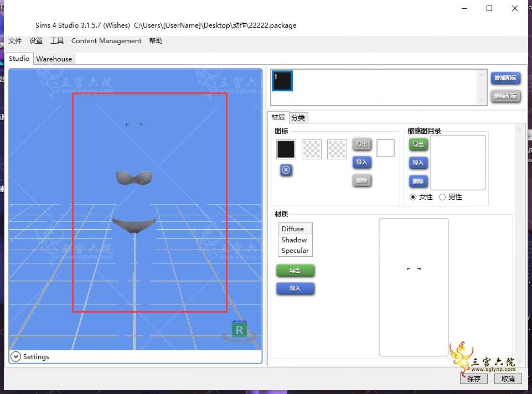Viewport: 532px width, 394px height.
Task: Open the 工具 menu
Action: [57, 41]
